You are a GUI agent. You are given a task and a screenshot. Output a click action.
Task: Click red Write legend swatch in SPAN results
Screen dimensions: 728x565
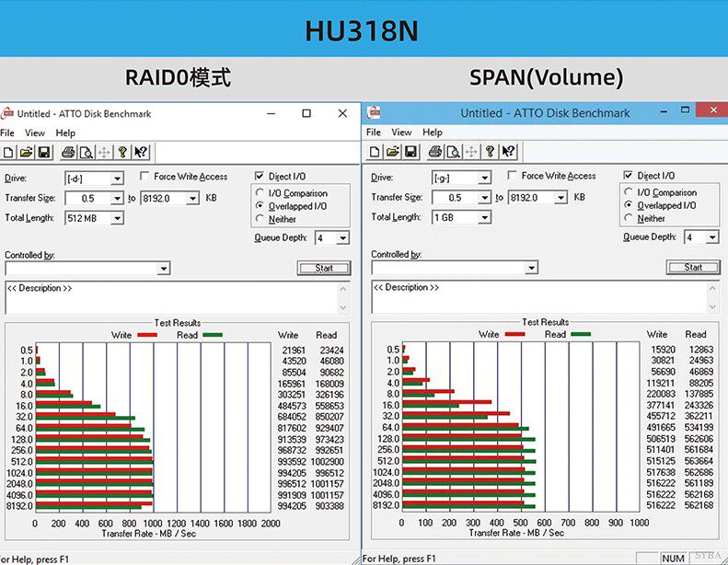pyautogui.click(x=514, y=334)
